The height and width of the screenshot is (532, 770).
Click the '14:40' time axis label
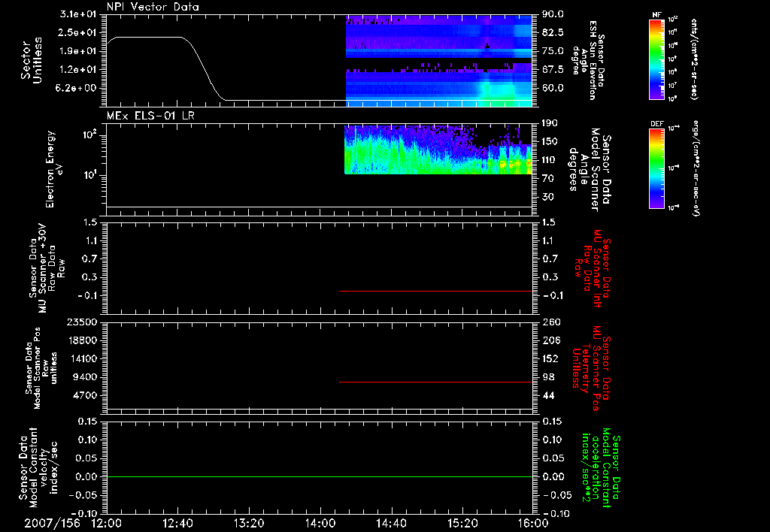tap(391, 523)
